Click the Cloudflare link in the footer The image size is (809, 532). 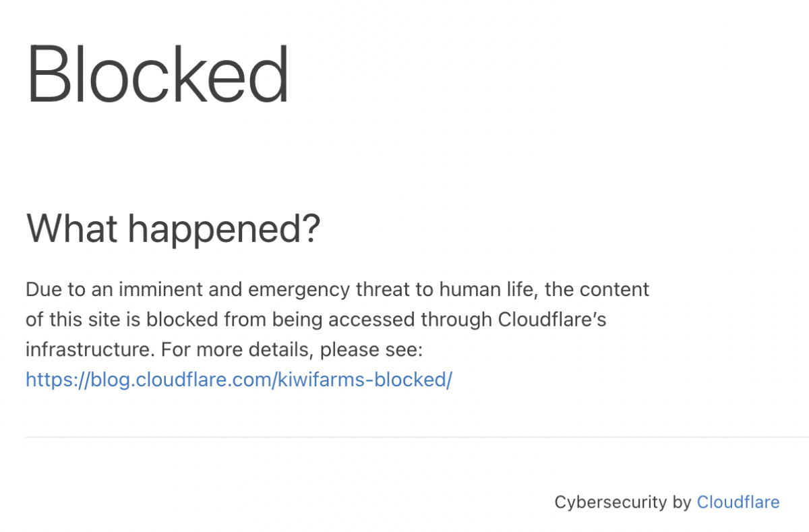click(738, 502)
